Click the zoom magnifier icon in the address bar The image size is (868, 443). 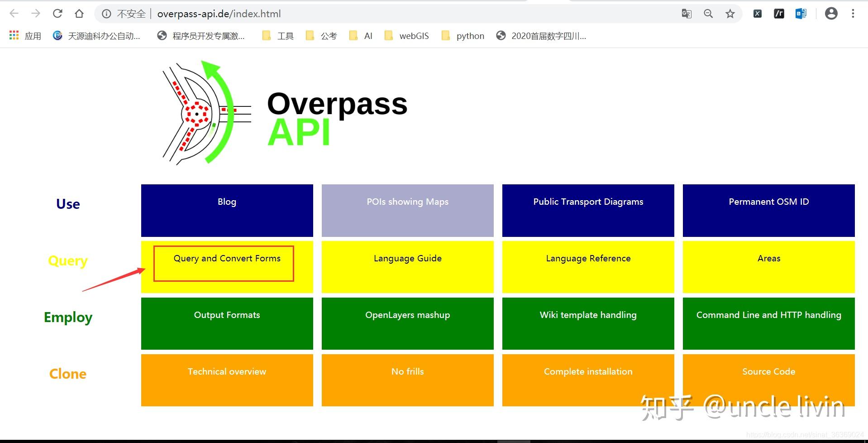click(x=708, y=13)
